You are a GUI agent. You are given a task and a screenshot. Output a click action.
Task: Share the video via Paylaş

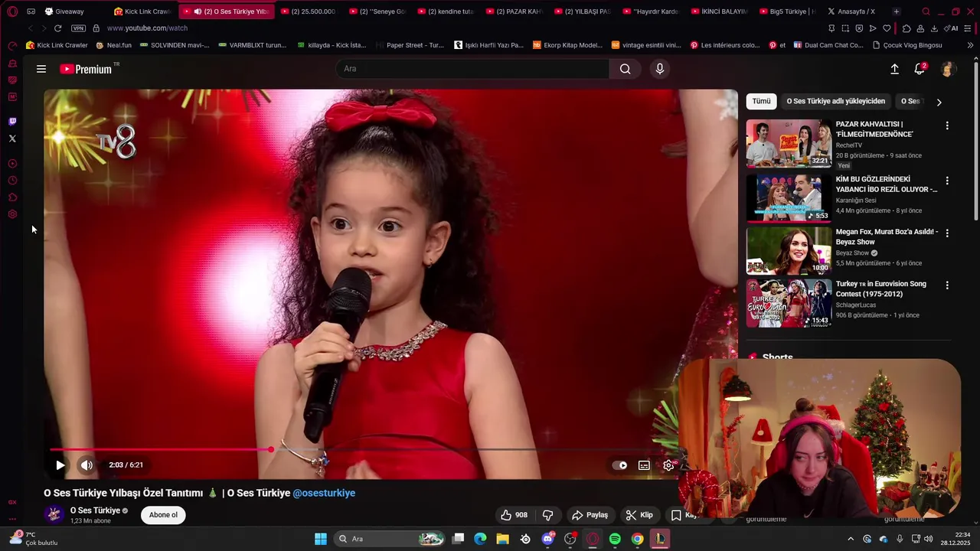click(590, 515)
